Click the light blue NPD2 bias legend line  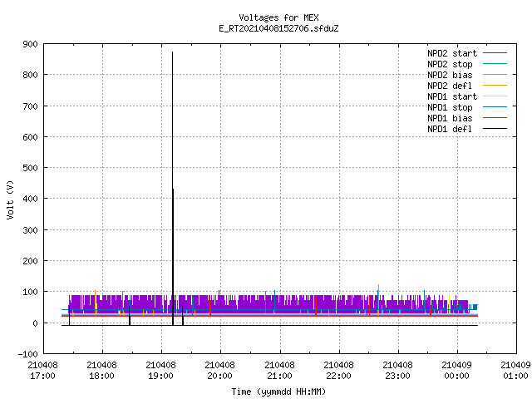click(x=495, y=74)
